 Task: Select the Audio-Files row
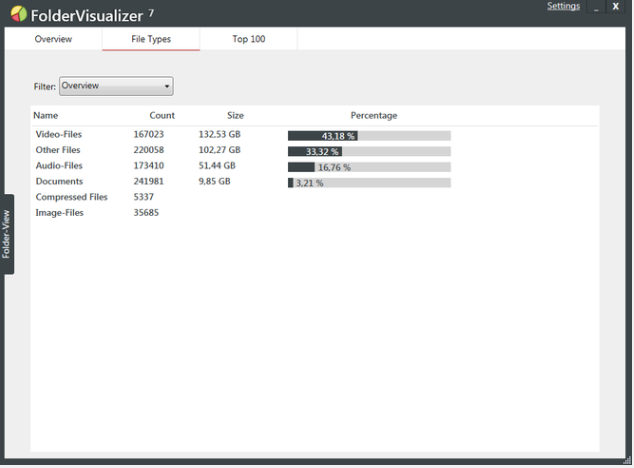59,166
